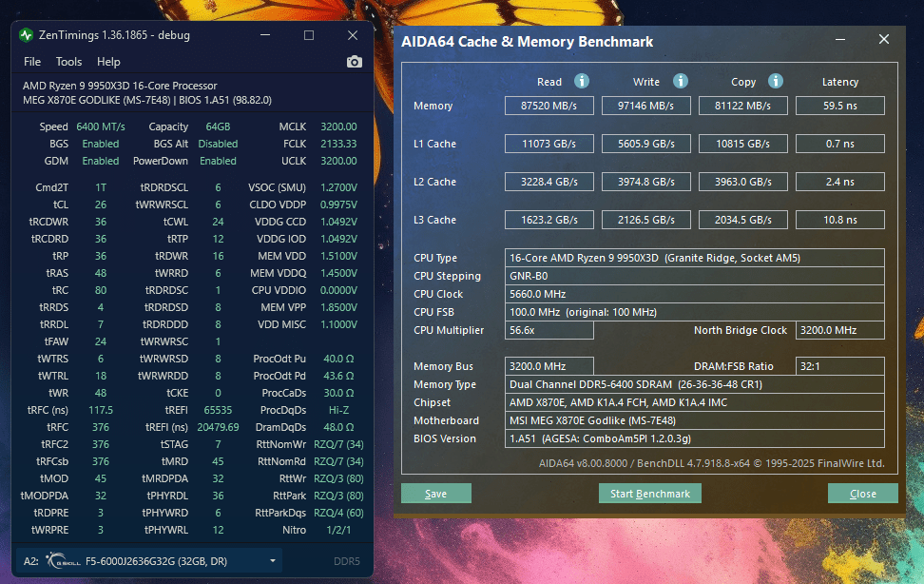The height and width of the screenshot is (584, 924).
Task: Click the BIOS Version 1.A51 field
Action: pyautogui.click(x=695, y=438)
